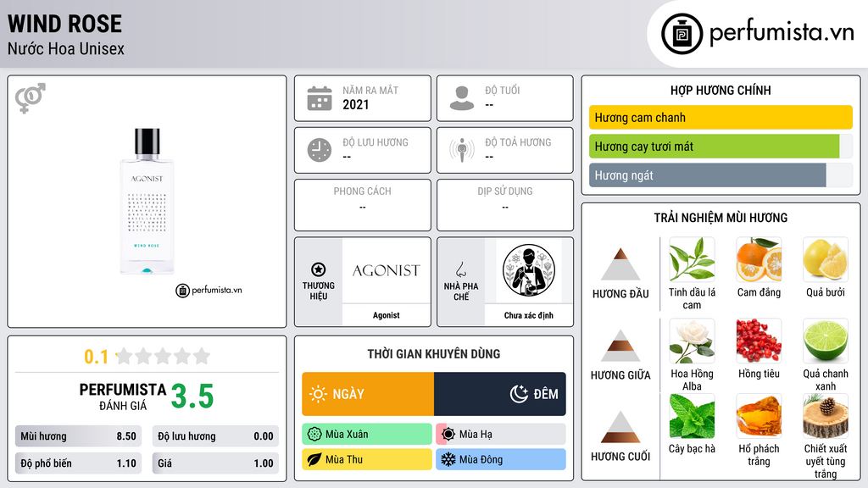Click the Mùi hương 8.50 score bar

click(78, 436)
